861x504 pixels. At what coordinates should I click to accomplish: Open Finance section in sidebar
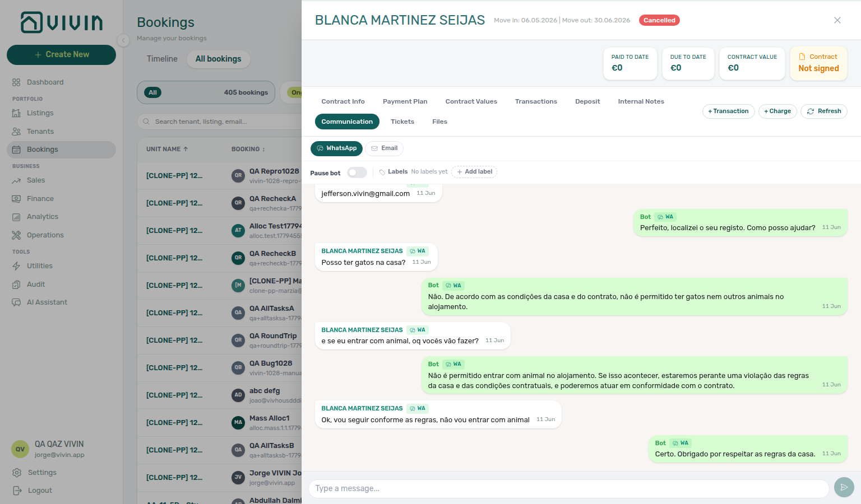(x=61, y=199)
